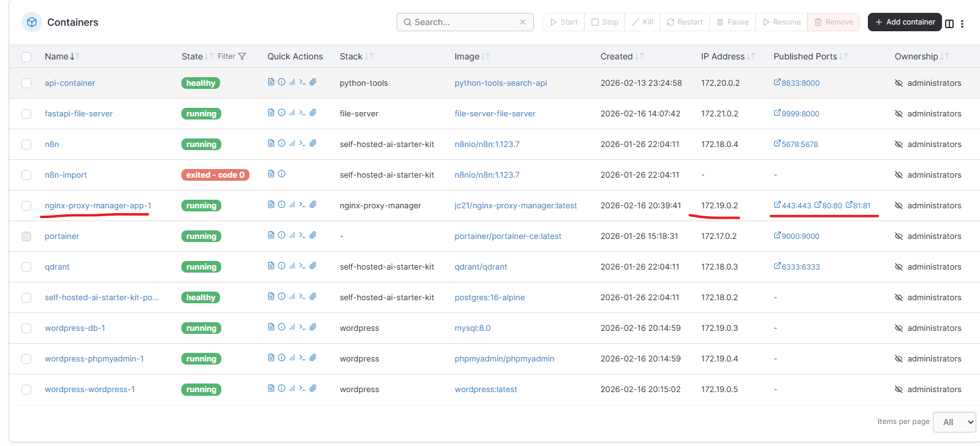Screen dimensions: 980x446
Task: Open the jc21/nginx-proxy-manager:latest image link
Action: point(516,206)
